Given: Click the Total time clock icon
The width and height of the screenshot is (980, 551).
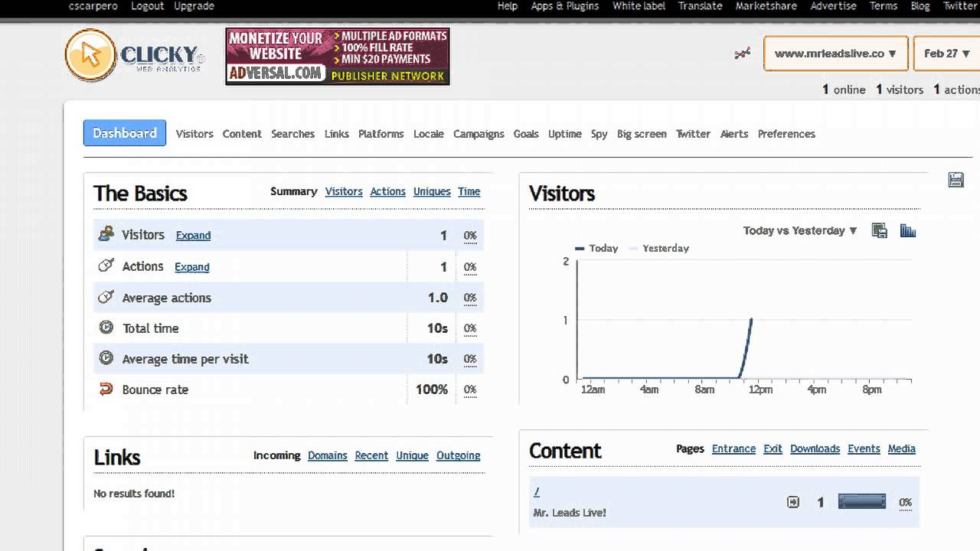Looking at the screenshot, I should click(x=106, y=328).
